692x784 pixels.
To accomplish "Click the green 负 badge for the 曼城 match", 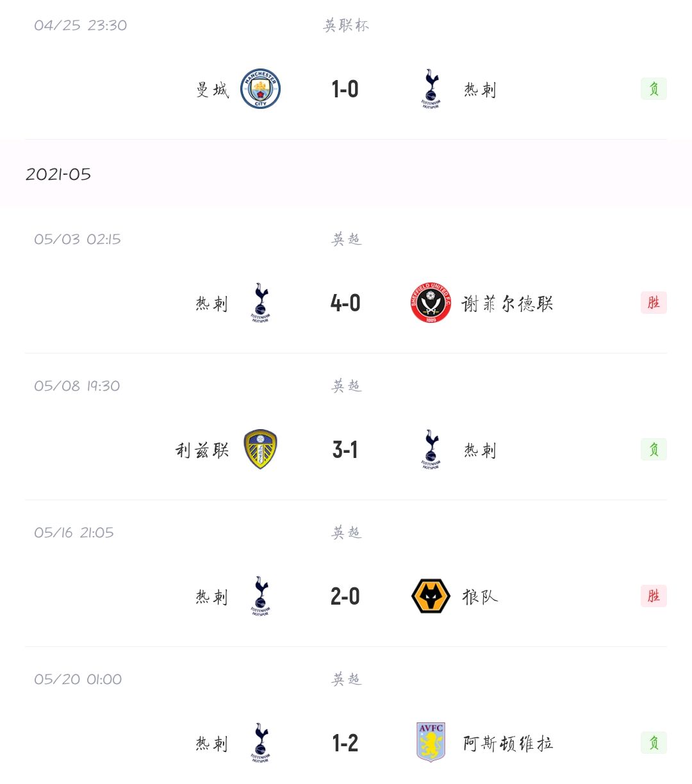I will click(654, 89).
